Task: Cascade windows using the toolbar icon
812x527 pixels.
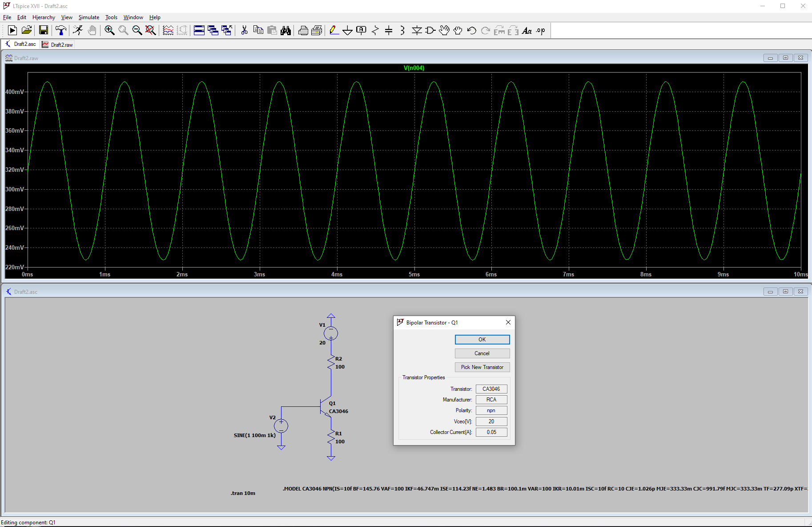Action: (213, 30)
